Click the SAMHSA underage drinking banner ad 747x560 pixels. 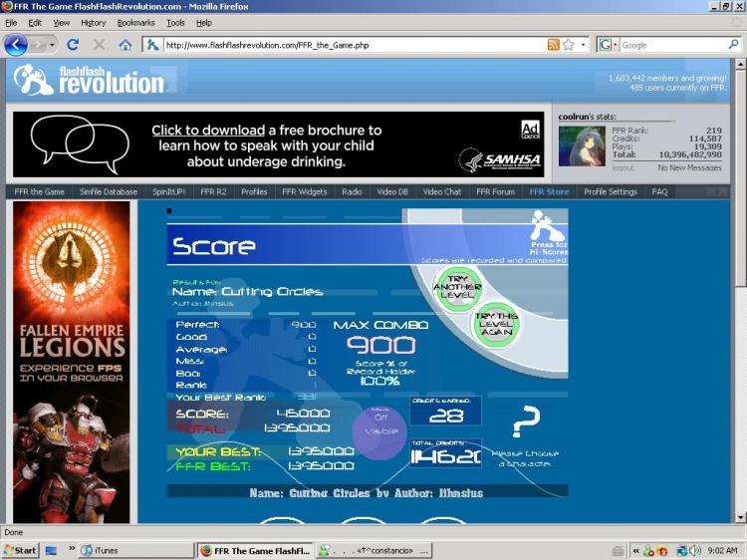[278, 144]
